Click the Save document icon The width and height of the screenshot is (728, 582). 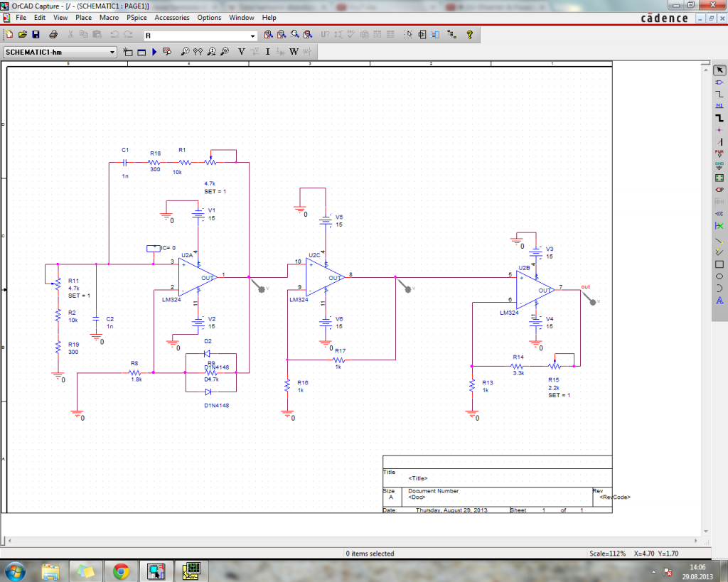click(36, 34)
